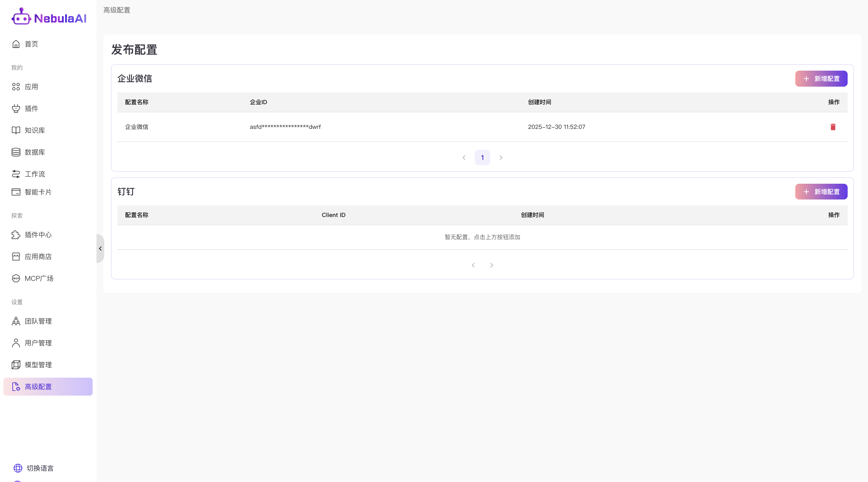
Task: Go to next page in 企业微信 table
Action: tap(501, 158)
